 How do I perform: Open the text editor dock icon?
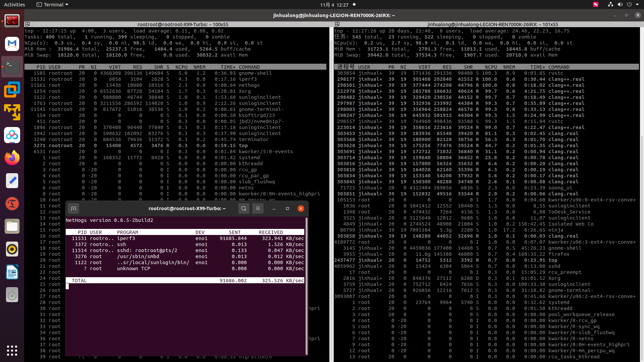tap(12, 181)
